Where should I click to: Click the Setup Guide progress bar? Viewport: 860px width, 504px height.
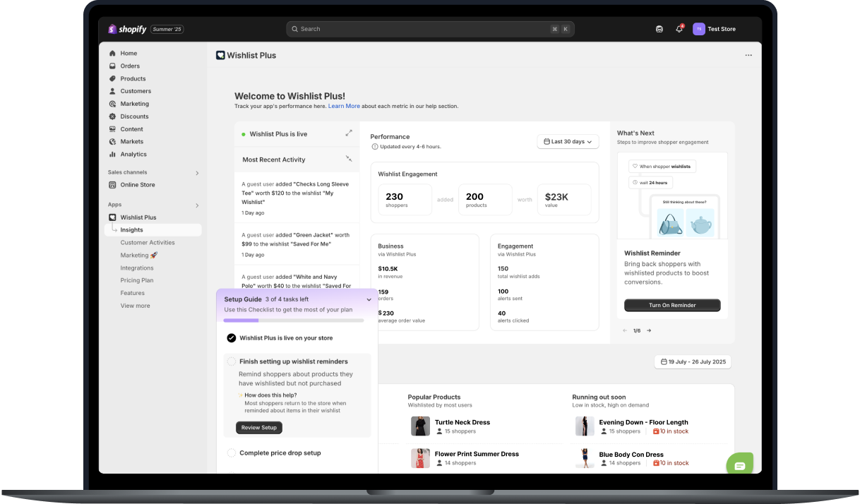pos(294,320)
